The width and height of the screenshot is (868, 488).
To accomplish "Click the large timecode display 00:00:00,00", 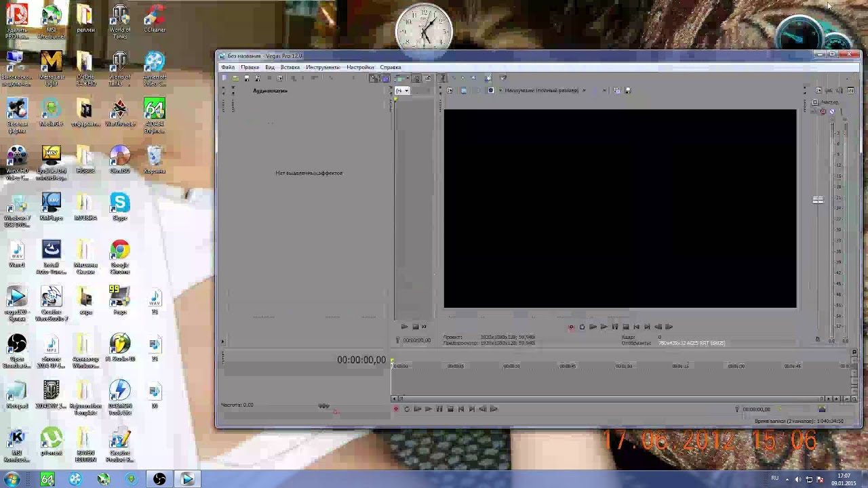I will [361, 360].
